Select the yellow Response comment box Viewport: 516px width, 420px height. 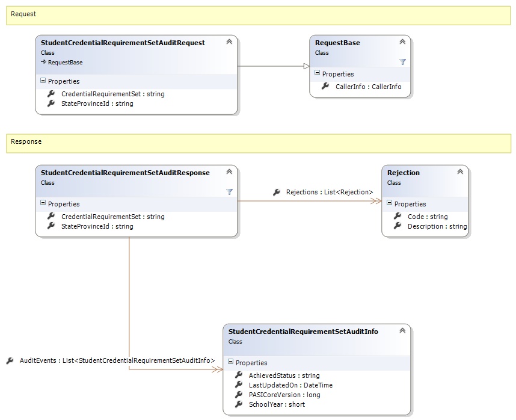pos(258,143)
